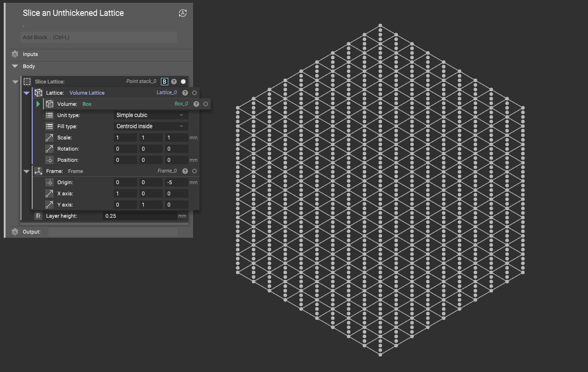Click the Frame axes icon
Image resolution: width=588 pixels, height=372 pixels.
tap(39, 171)
